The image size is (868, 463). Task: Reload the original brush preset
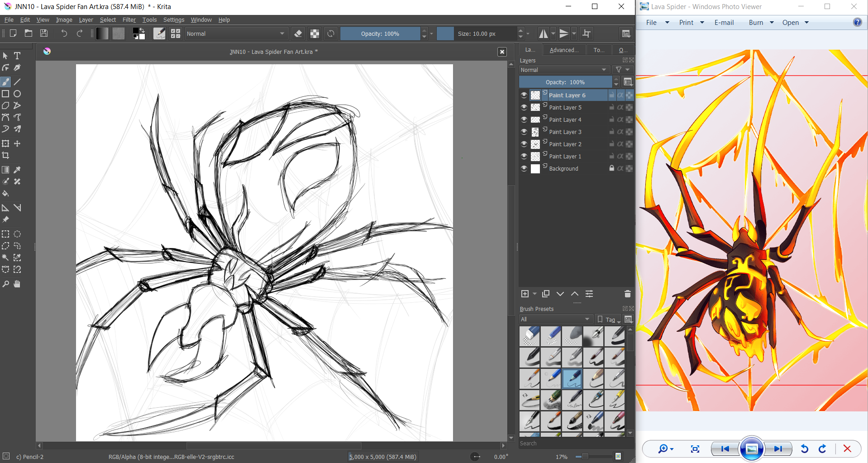pos(331,33)
